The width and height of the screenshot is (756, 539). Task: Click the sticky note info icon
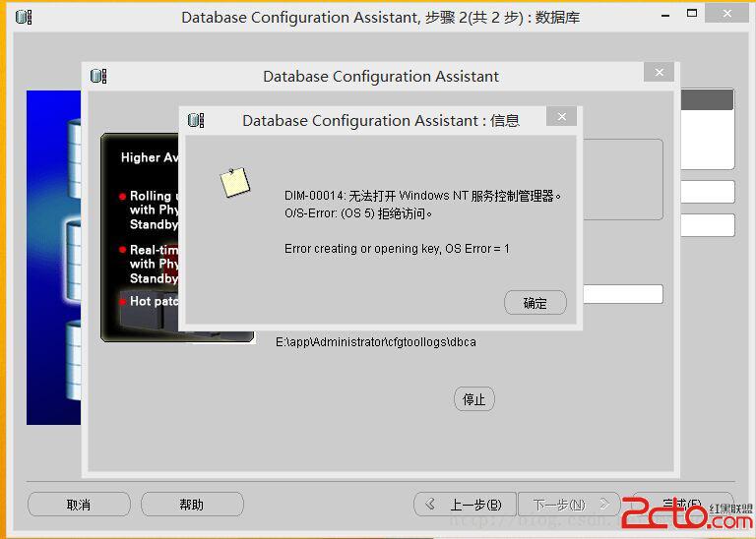click(x=235, y=182)
